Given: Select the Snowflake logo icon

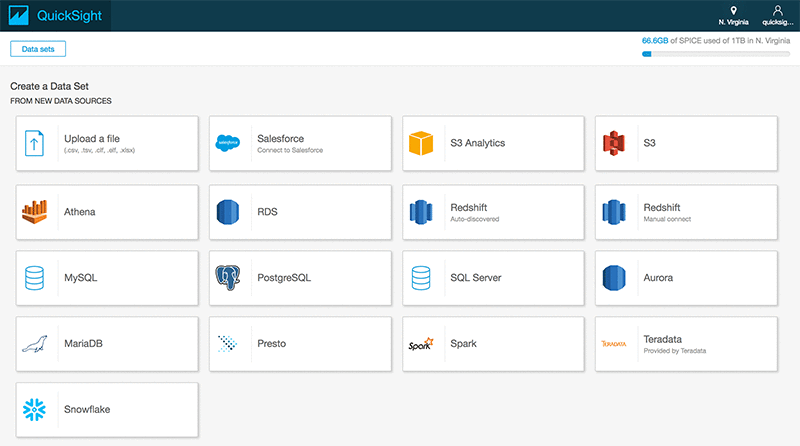Looking at the screenshot, I should coord(35,410).
